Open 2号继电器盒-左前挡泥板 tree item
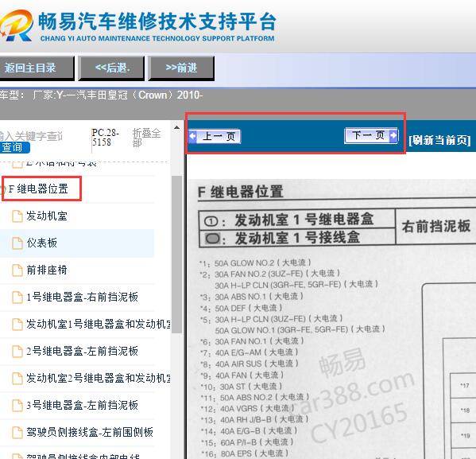476x459 pixels. 83,351
